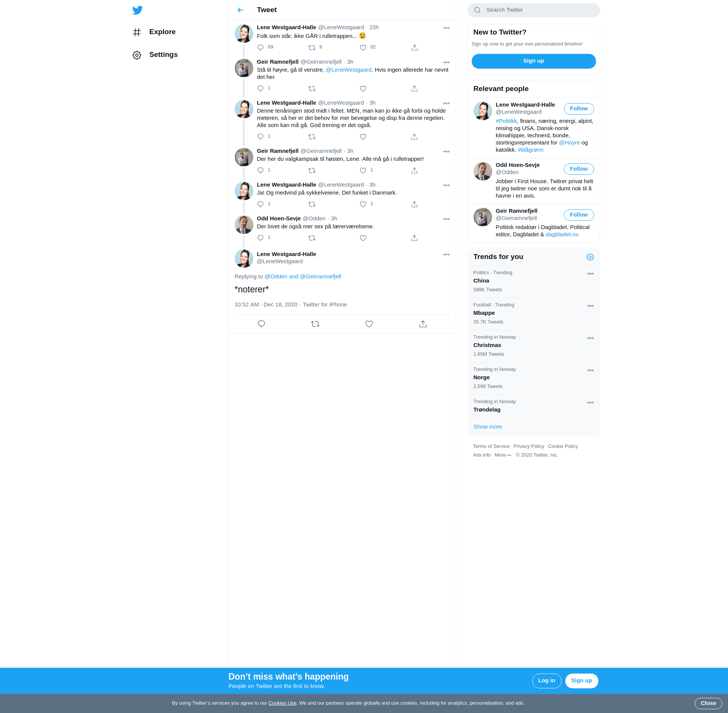Follow Odd Hoen-Sevje
Viewport: 728px width, 713px height.
pyautogui.click(x=579, y=169)
